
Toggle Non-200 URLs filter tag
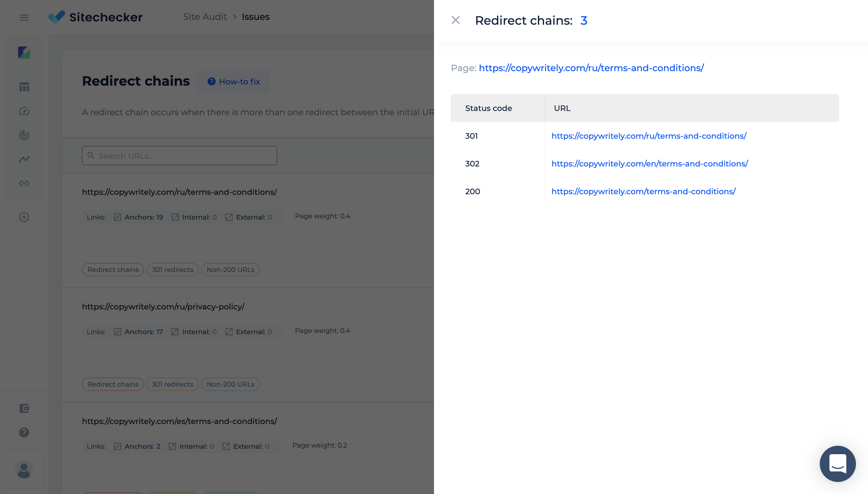[230, 269]
